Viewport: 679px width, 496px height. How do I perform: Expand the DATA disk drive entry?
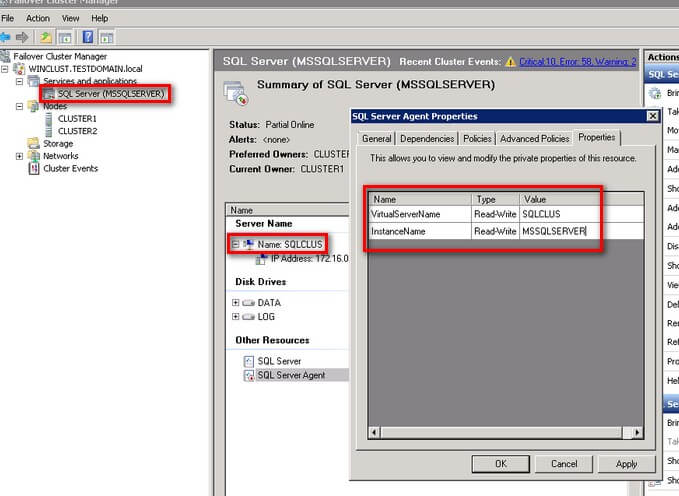pos(235,302)
